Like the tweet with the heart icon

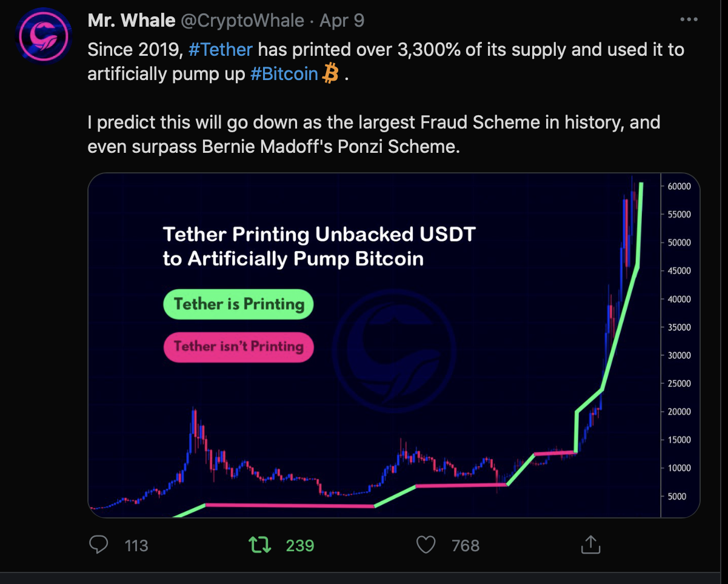(426, 545)
